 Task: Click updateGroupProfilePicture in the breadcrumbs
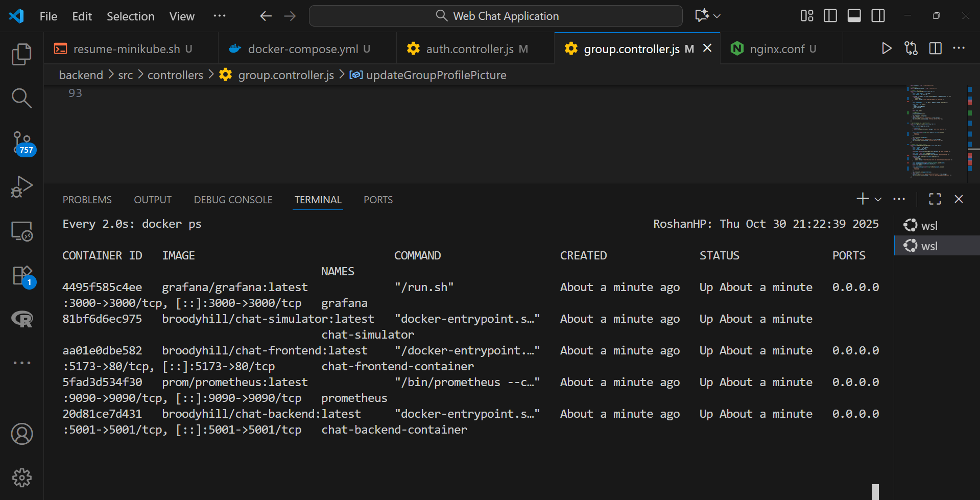pos(437,75)
